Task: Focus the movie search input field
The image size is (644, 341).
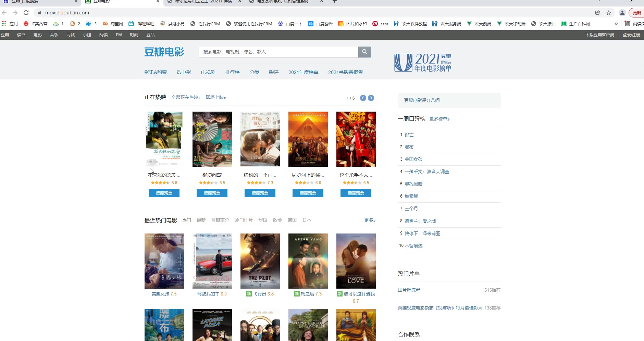Action: [278, 52]
